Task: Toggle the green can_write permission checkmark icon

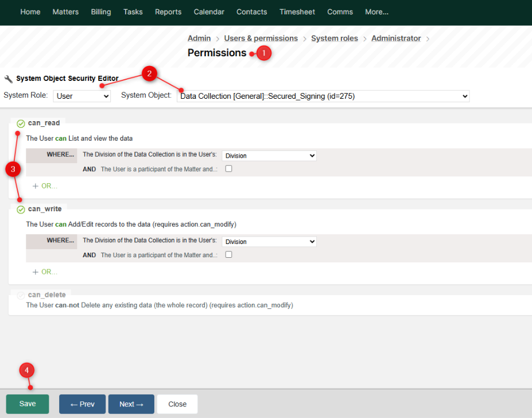Action: [x=21, y=208]
